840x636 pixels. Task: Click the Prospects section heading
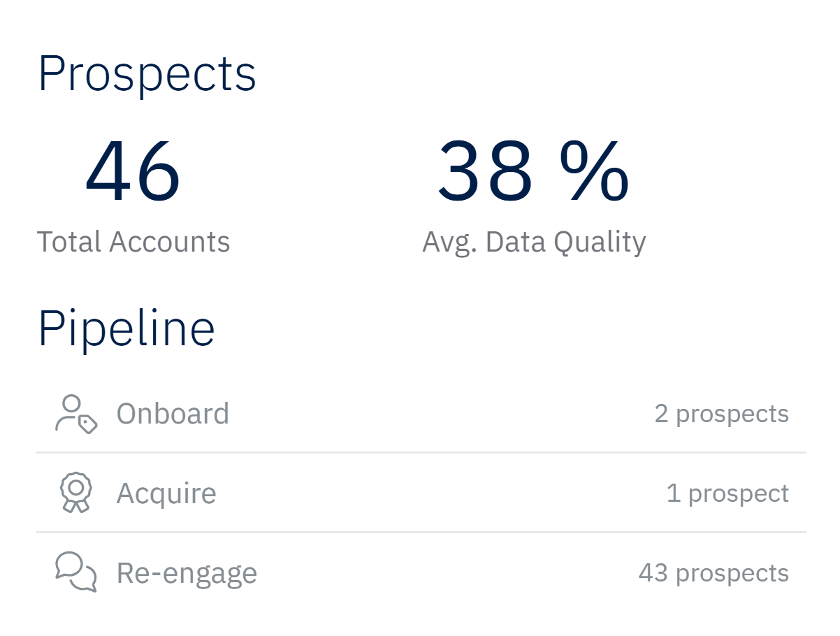coord(147,73)
